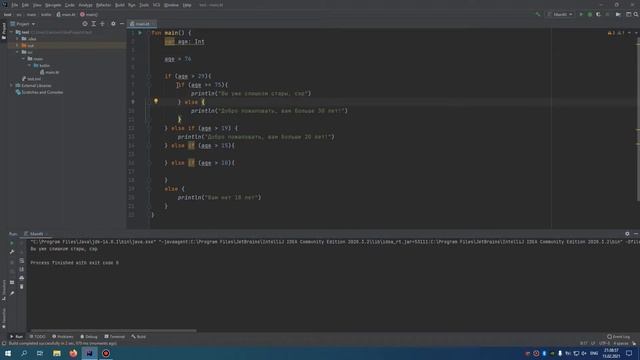Click the Build Project hammer icon
The height and width of the screenshot is (360, 640).
click(x=538, y=14)
